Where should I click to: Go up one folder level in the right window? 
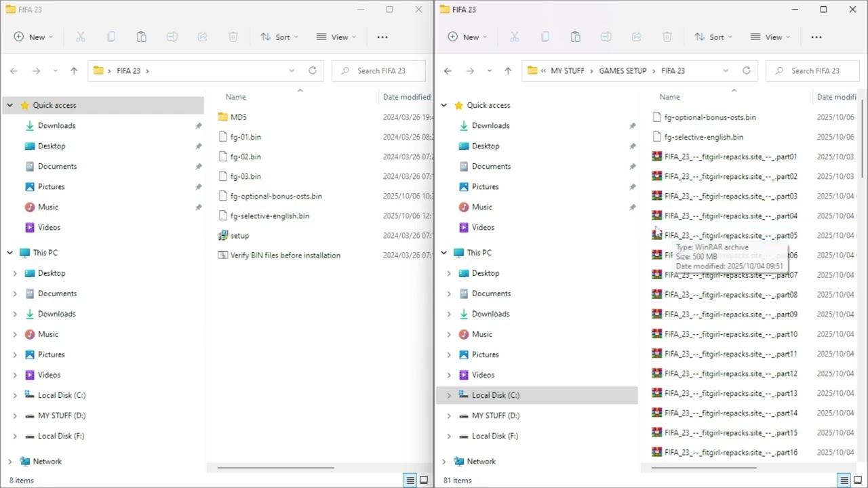coord(508,70)
